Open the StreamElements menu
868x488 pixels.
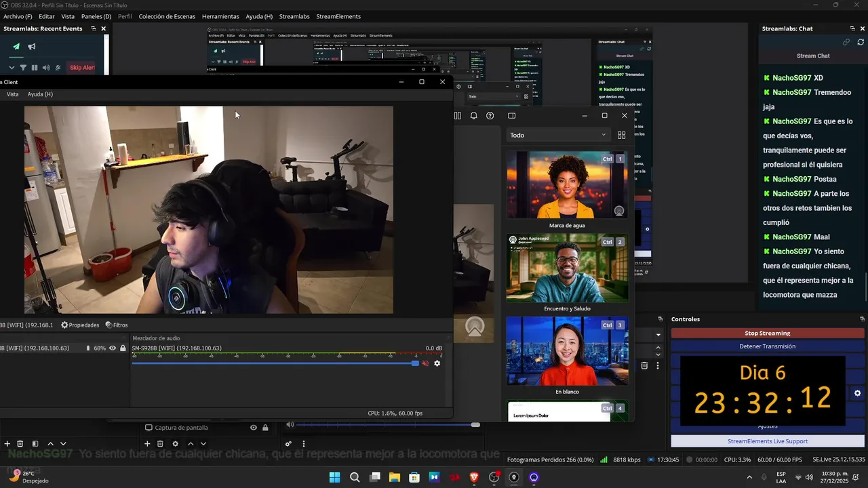338,16
